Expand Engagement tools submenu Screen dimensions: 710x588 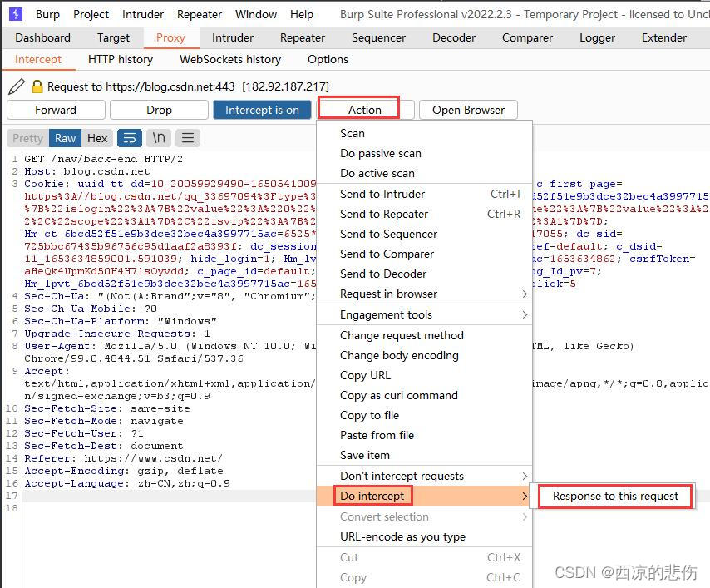click(424, 314)
